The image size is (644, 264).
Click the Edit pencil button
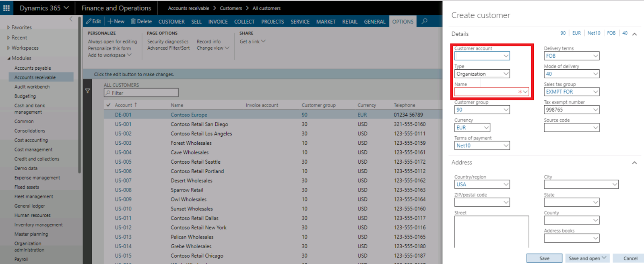(x=93, y=21)
